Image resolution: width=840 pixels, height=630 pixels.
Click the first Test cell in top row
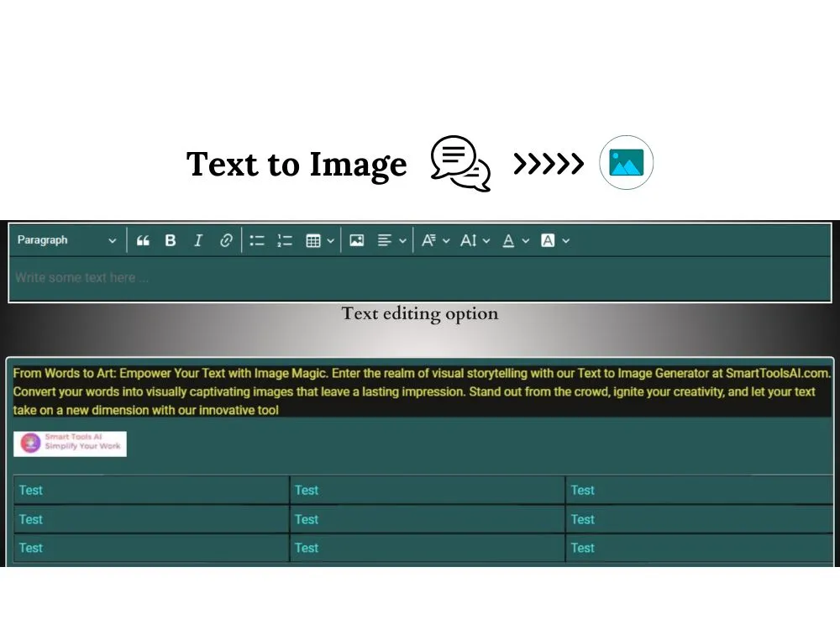coord(151,491)
